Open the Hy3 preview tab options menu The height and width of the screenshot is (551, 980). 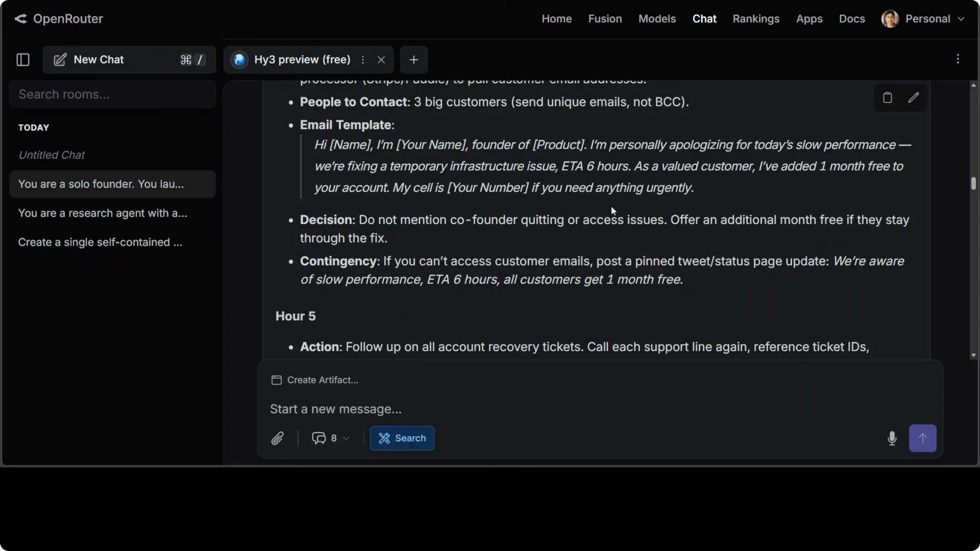(x=363, y=60)
